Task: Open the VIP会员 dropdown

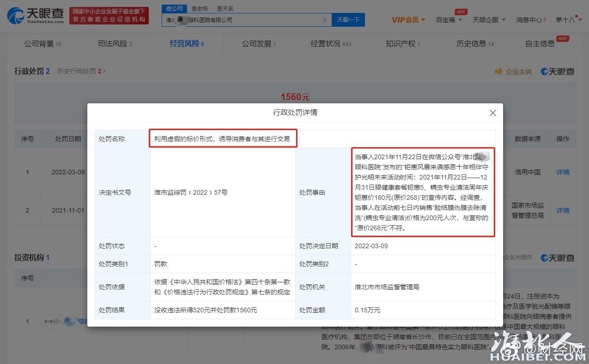Action: tap(408, 20)
